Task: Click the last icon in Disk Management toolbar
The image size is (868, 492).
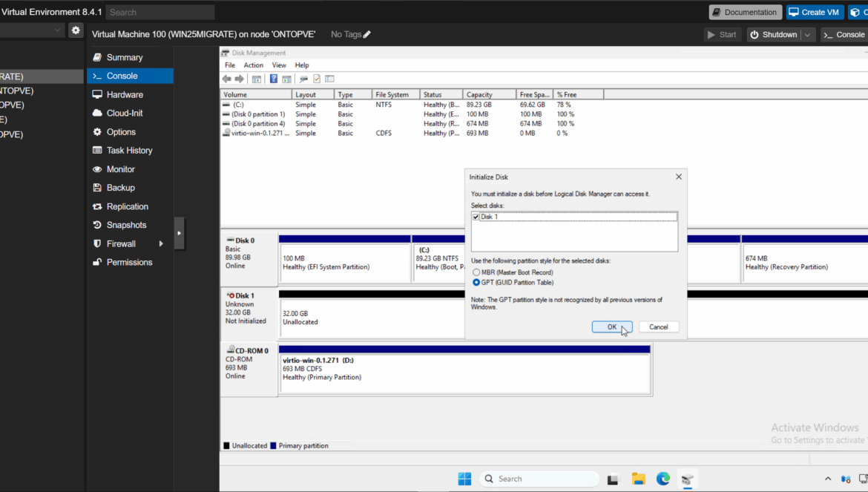Action: pos(330,79)
